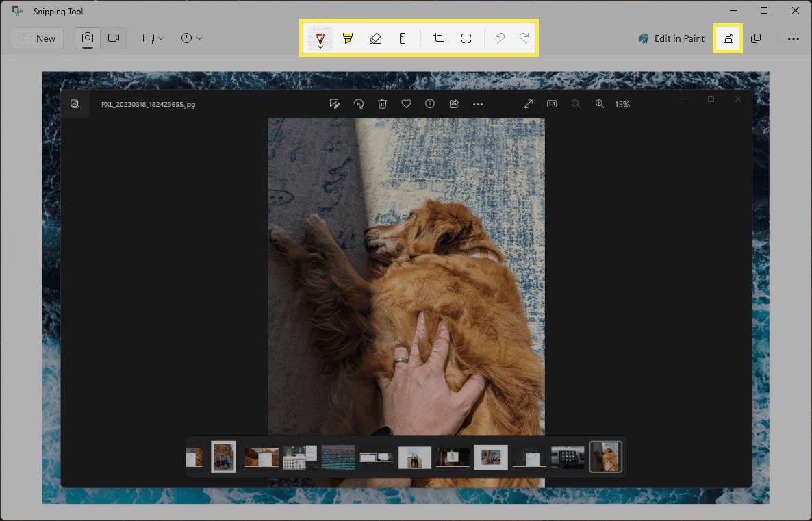Click Edit in Paint
Viewport: 812px width, 521px height.
pyautogui.click(x=671, y=38)
